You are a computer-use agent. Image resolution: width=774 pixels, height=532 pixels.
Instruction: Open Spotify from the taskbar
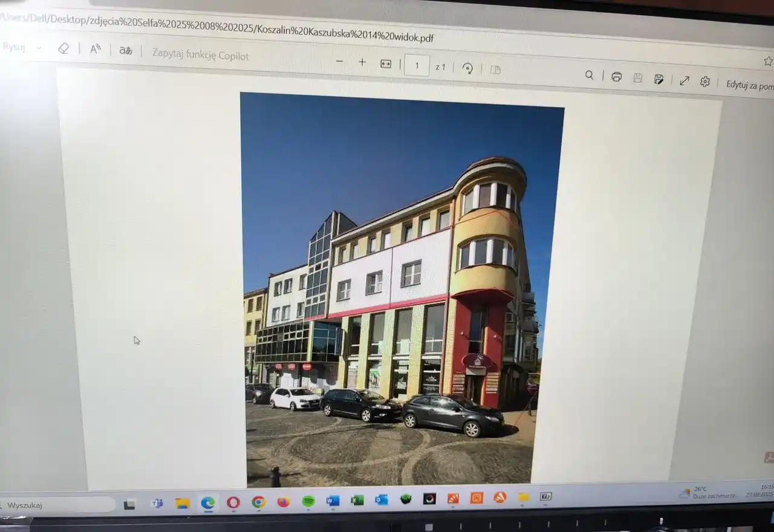308,501
